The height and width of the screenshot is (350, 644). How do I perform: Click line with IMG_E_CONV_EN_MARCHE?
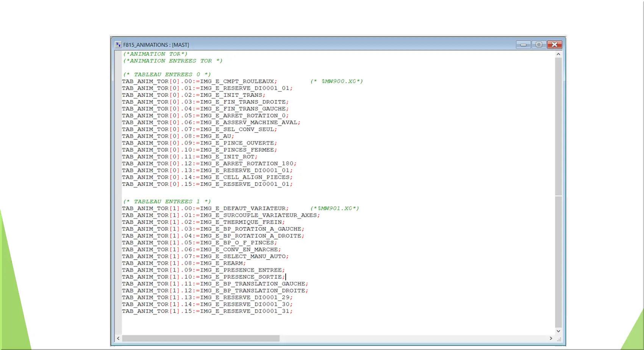tap(202, 250)
